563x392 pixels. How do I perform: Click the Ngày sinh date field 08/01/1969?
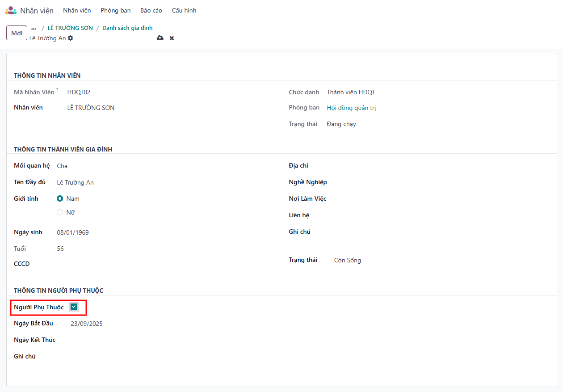pyautogui.click(x=165, y=232)
